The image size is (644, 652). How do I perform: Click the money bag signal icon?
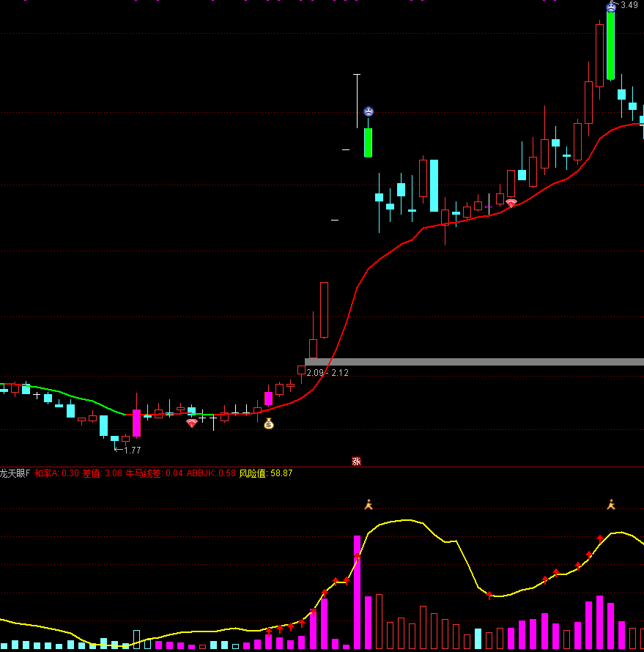pyautogui.click(x=269, y=423)
